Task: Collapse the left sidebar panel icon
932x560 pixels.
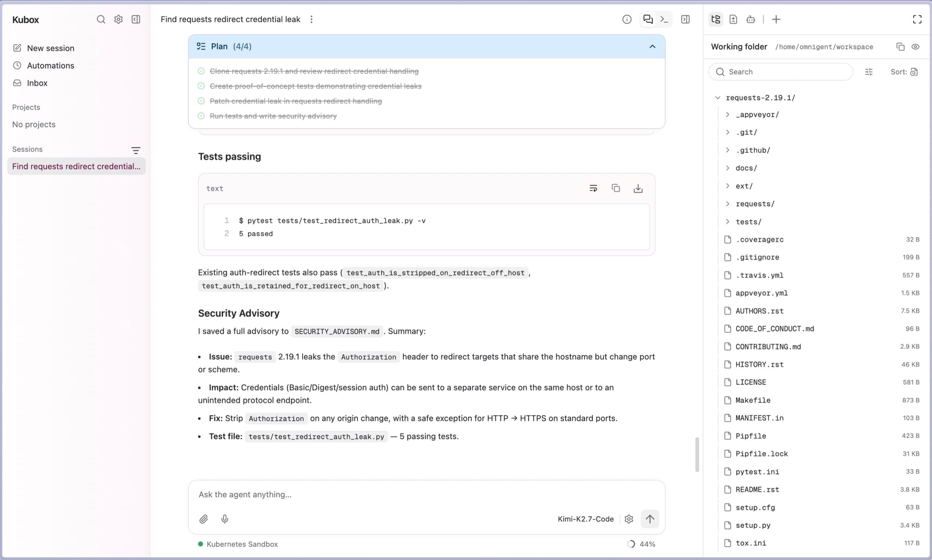Action: pos(136,19)
